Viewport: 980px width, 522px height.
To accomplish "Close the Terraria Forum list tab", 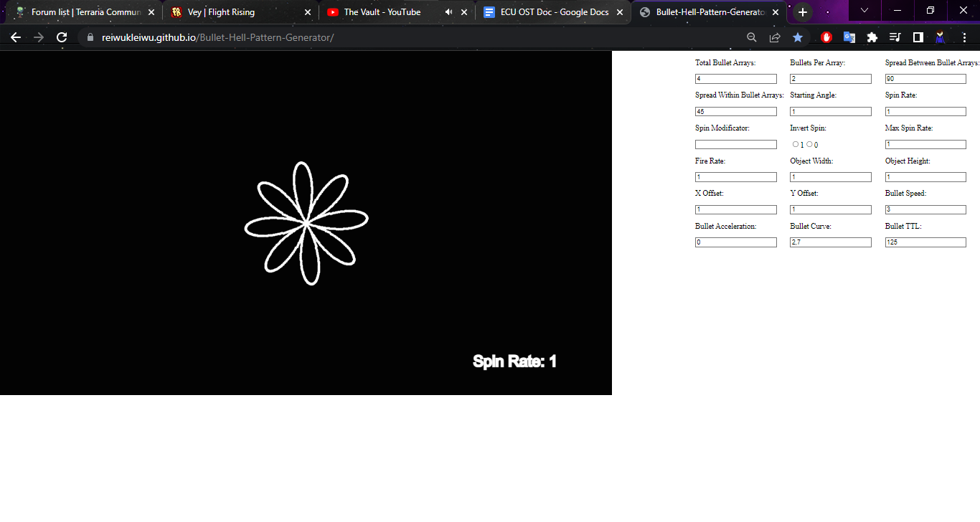I will [151, 12].
